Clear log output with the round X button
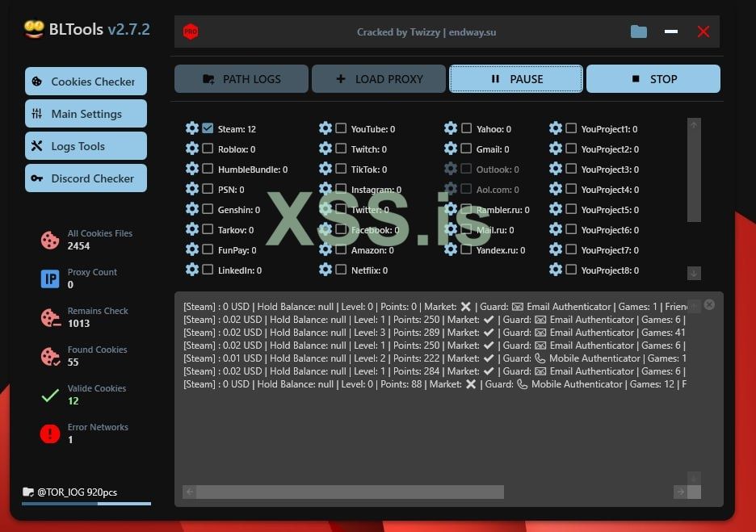 (x=709, y=304)
